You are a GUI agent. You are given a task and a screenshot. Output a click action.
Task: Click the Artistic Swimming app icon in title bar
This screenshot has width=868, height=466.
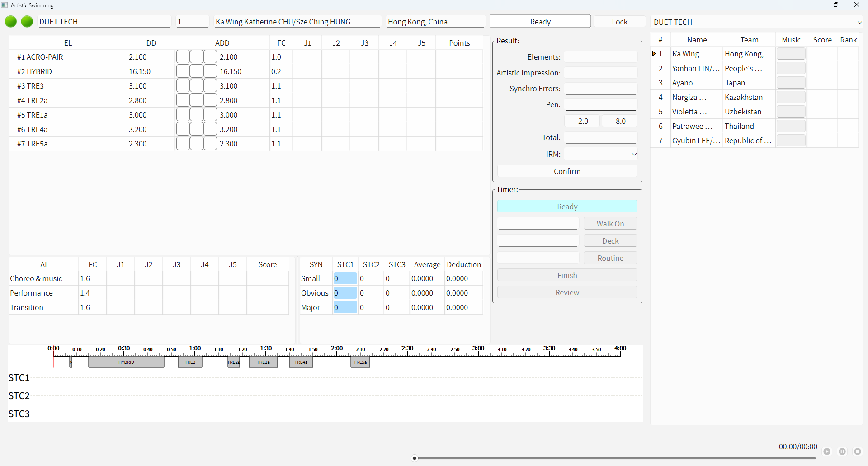(5, 5)
